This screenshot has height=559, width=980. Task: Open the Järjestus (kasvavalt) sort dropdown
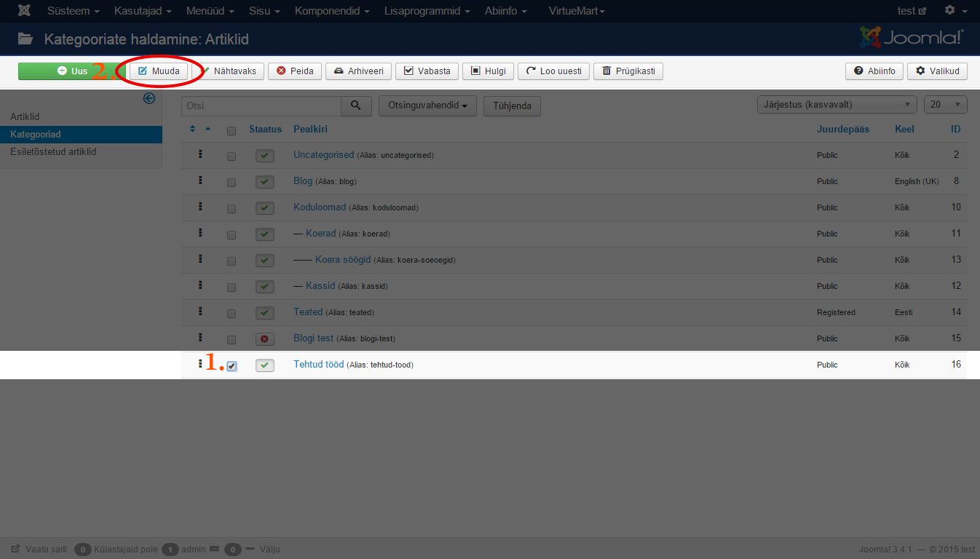tap(837, 105)
